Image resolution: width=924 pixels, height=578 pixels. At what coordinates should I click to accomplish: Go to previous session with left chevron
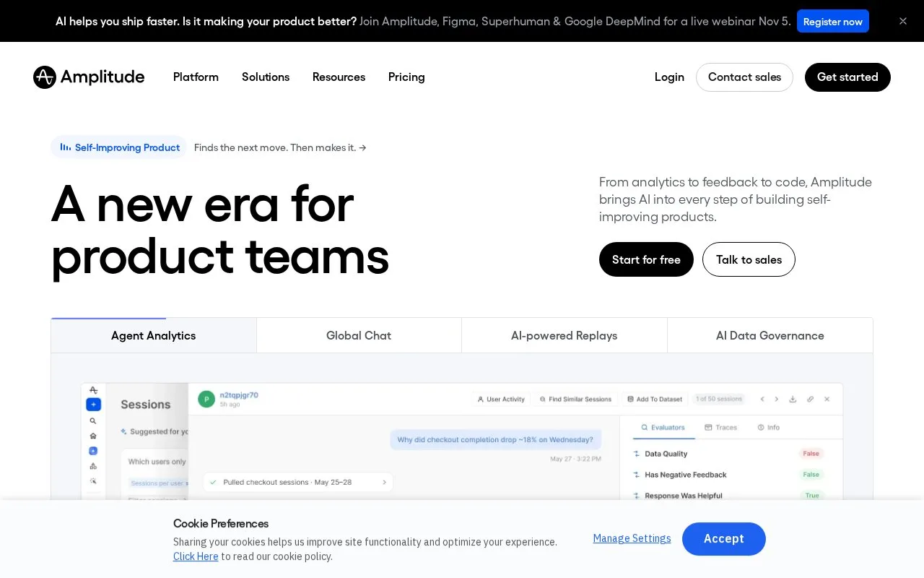click(x=762, y=399)
